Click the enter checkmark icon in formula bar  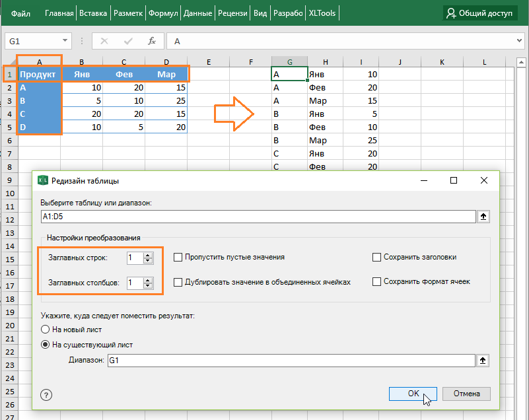point(127,41)
